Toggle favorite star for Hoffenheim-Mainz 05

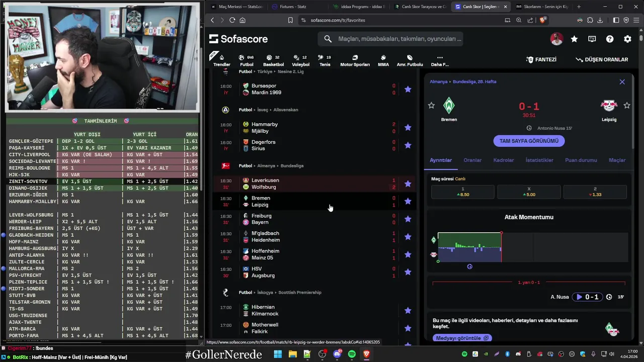click(x=408, y=254)
